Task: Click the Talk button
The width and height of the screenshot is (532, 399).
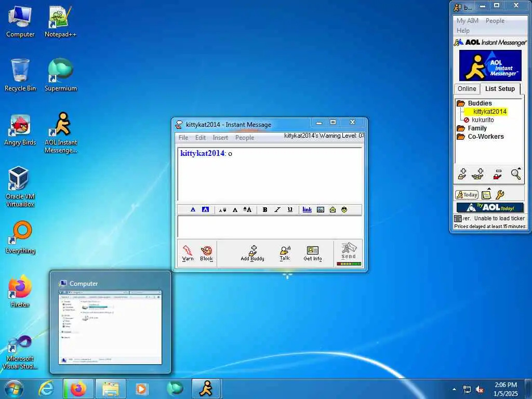Action: [285, 253]
